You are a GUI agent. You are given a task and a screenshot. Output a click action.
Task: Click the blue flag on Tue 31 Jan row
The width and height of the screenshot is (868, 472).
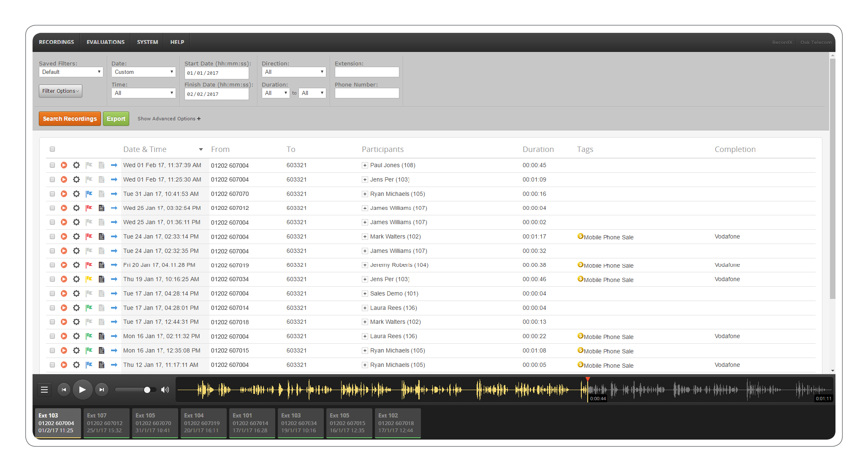click(x=89, y=194)
